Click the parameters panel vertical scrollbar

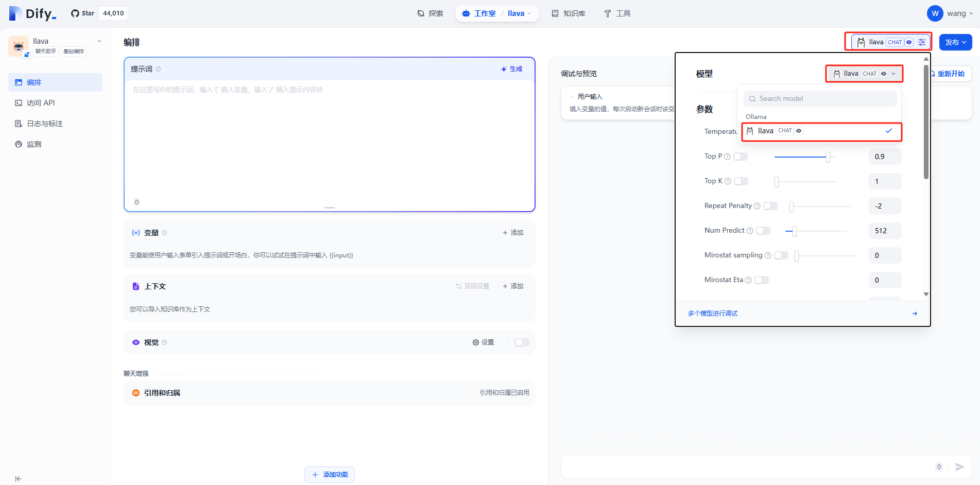point(926,122)
